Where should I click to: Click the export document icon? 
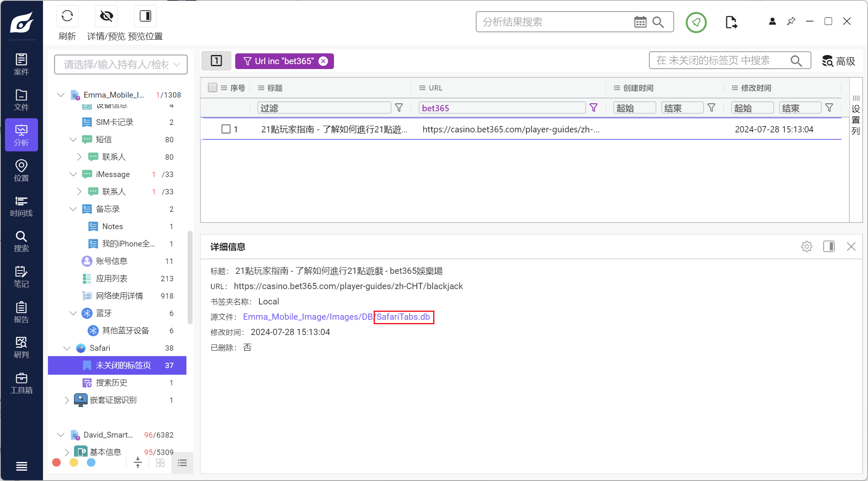coord(731,22)
